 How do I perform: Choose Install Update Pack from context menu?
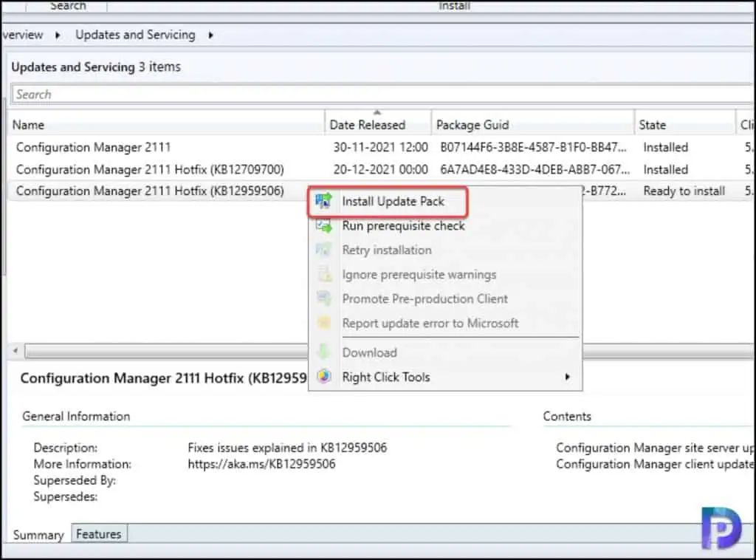[394, 201]
